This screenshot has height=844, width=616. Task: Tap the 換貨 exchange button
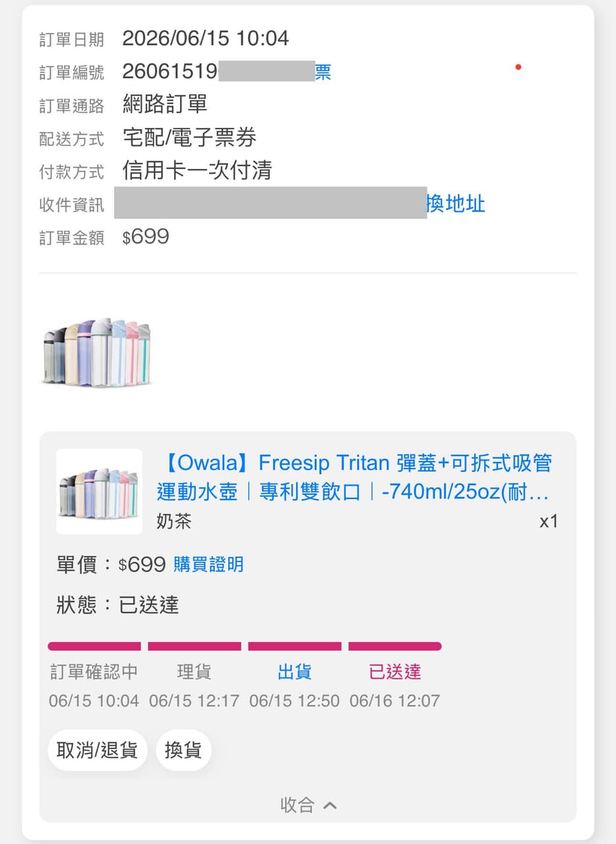click(183, 750)
